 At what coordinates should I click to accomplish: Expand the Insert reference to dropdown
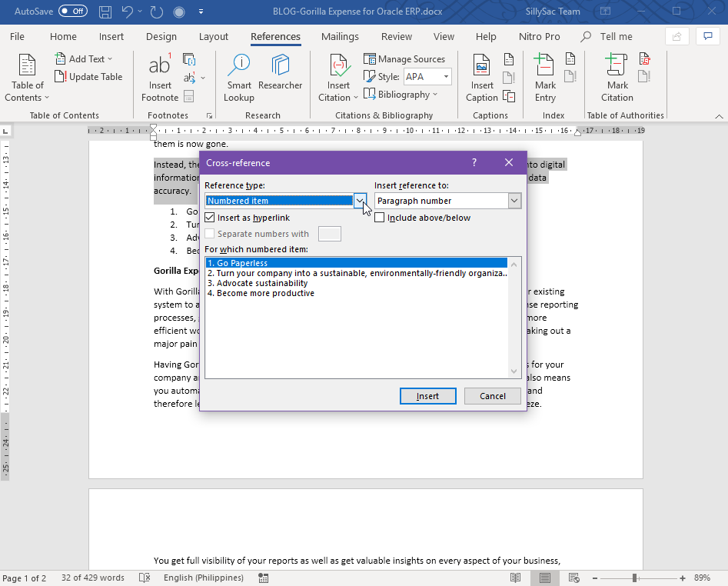click(514, 200)
